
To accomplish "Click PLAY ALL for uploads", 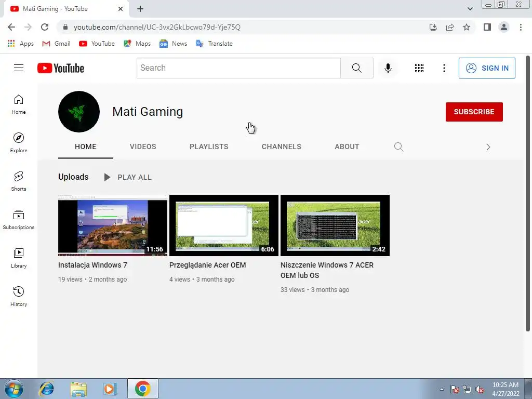I will (x=128, y=177).
